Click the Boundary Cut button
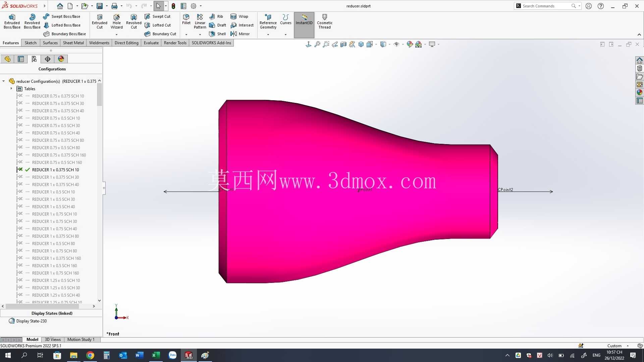Screen dimensions: 644x362 click(x=160, y=34)
